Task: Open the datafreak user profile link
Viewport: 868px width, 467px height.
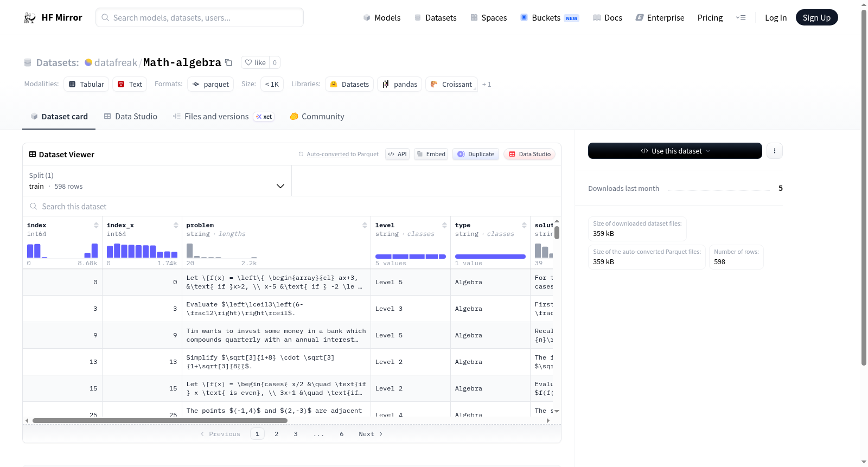Action: click(x=116, y=62)
